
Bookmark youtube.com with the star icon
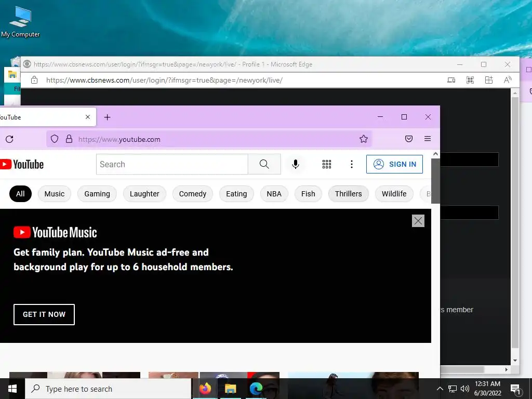click(363, 139)
